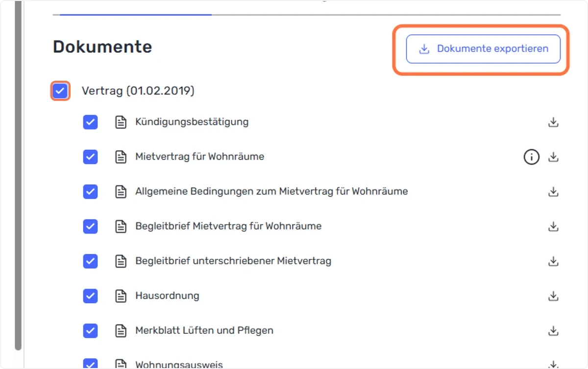588x369 pixels.
Task: Toggle the Allgemeine Bedingungen zum Mietvertrag checkbox
Action: coord(90,192)
